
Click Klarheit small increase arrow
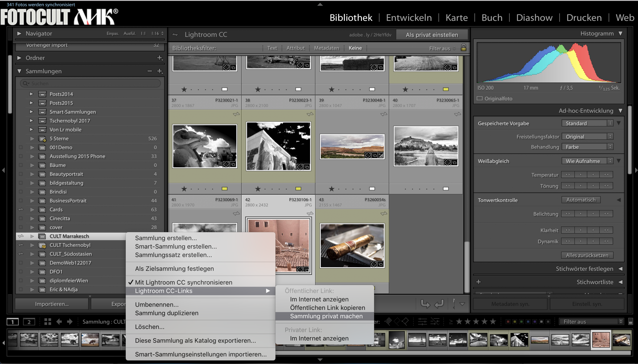[593, 230]
